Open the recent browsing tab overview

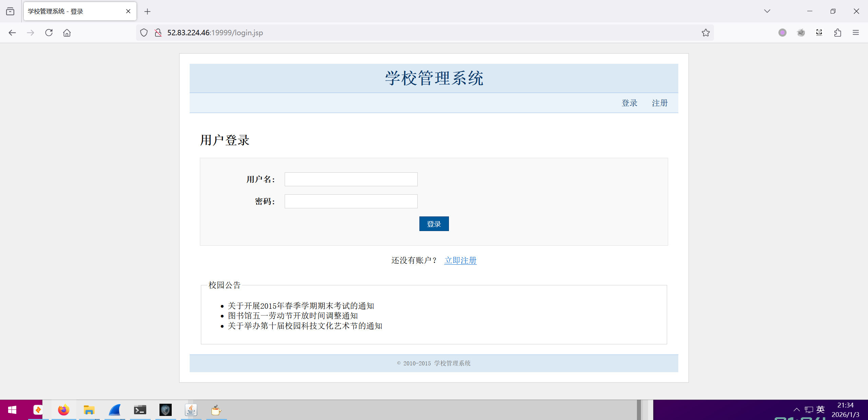(x=10, y=11)
